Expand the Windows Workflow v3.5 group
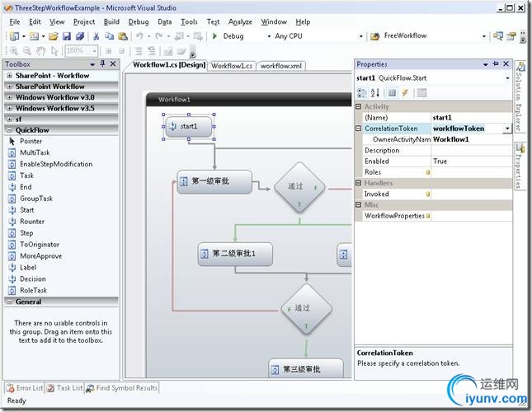Image resolution: width=532 pixels, height=412 pixels. [10, 109]
